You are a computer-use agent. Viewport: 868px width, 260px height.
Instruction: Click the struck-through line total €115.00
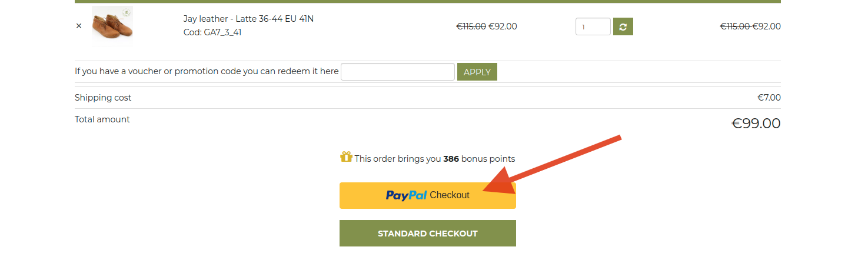(735, 26)
